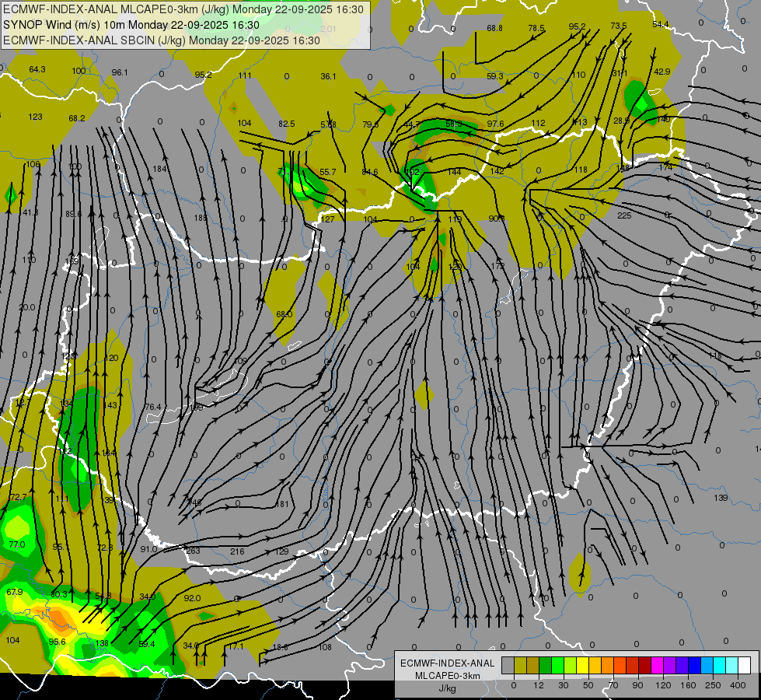The width and height of the screenshot is (761, 700).
Task: Click the gray swatch in the legend
Action: tap(508, 666)
